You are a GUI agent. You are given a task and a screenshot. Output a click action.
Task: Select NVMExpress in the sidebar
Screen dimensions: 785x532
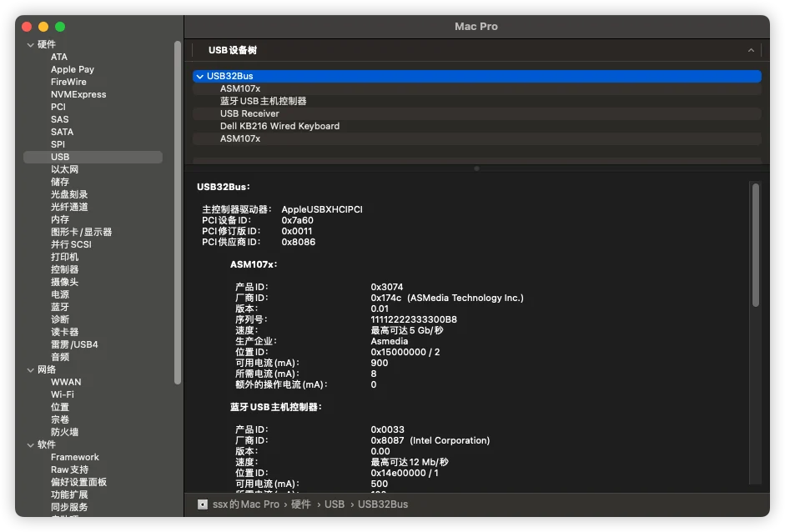[78, 94]
